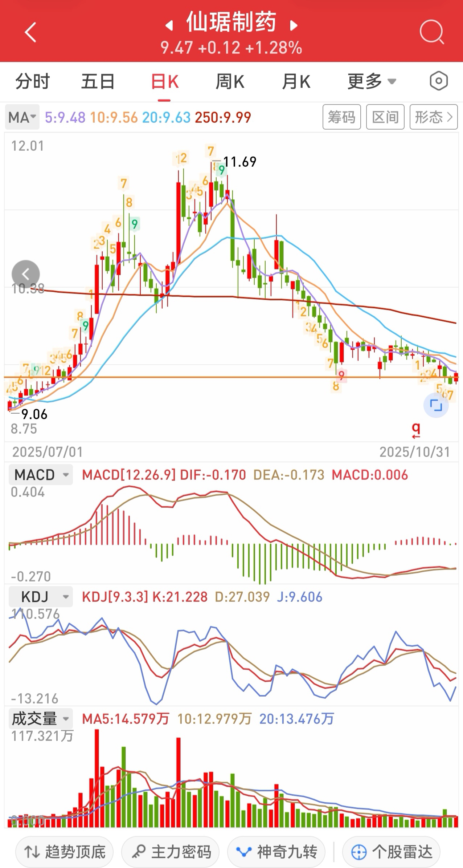Open 趋势顶底 tool
The image size is (463, 868).
64,852
